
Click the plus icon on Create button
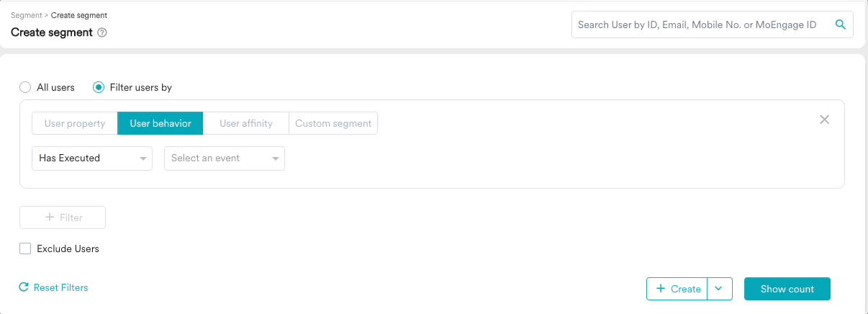(661, 289)
